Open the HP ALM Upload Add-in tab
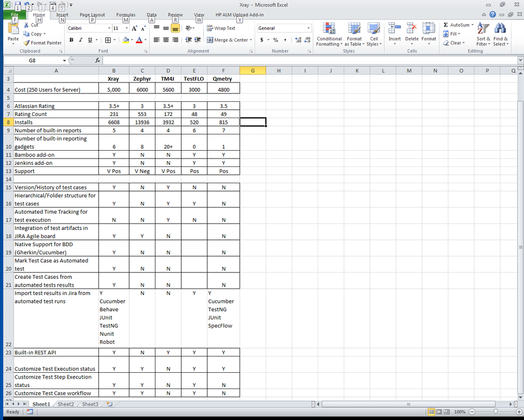This screenshot has height=420, width=524. (239, 15)
